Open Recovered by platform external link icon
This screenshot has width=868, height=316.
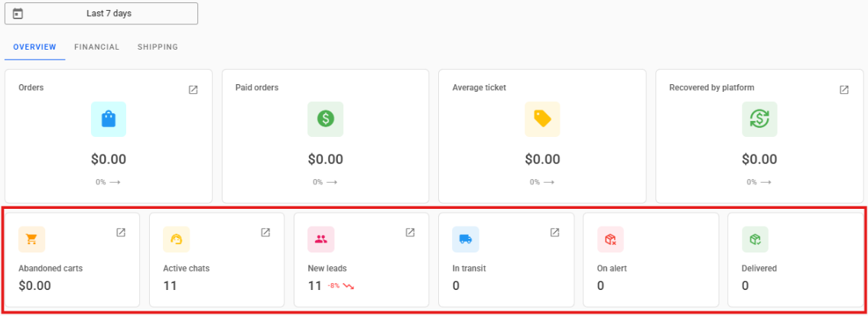tap(844, 90)
